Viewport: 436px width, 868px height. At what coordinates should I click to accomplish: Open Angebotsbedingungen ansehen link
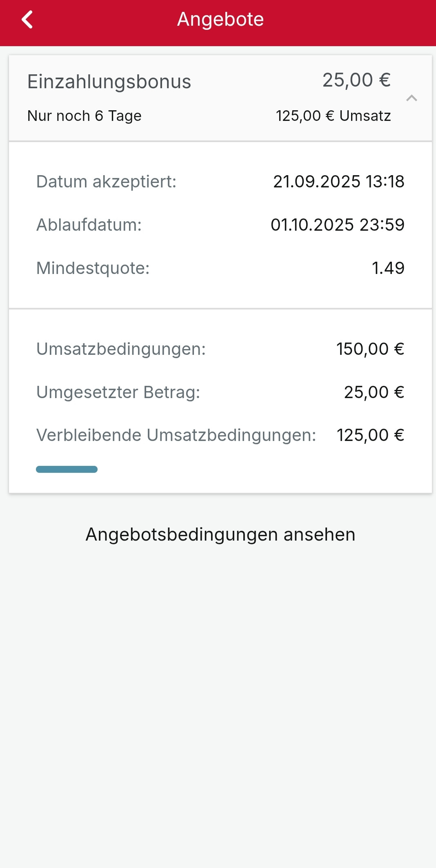point(220,534)
